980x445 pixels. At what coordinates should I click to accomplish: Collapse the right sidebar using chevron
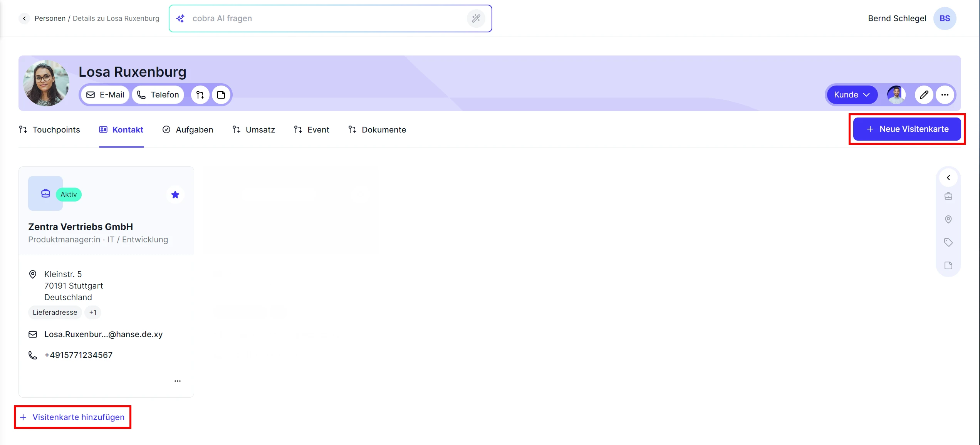coord(948,178)
